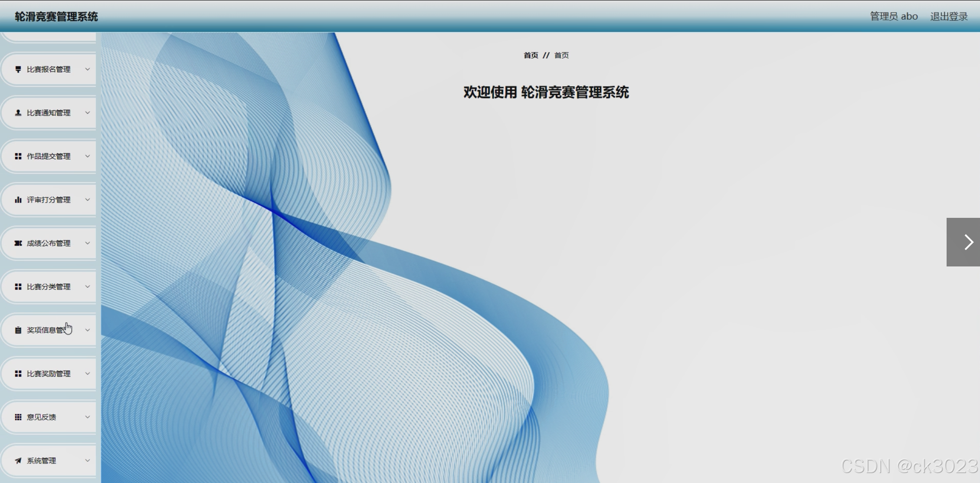The width and height of the screenshot is (980, 483).
Task: Click the grid icon beside 作品提交管理
Action: tap(18, 156)
